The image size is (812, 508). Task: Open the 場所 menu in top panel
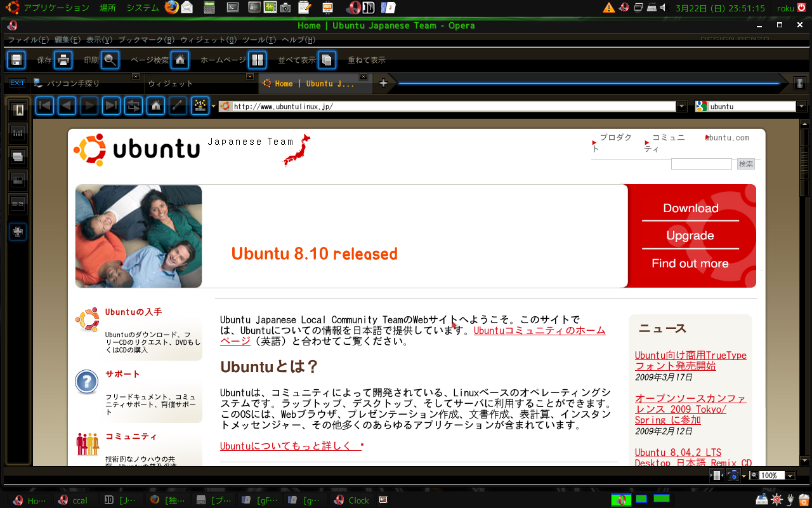(x=108, y=8)
